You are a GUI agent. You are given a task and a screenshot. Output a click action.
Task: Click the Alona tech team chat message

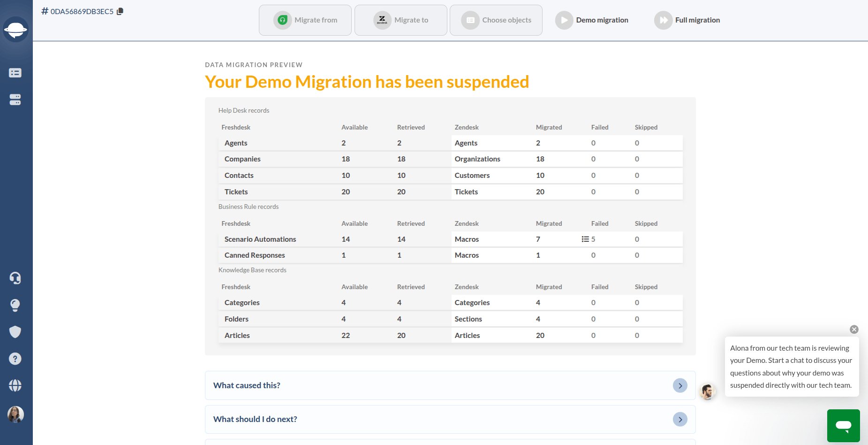(792, 367)
